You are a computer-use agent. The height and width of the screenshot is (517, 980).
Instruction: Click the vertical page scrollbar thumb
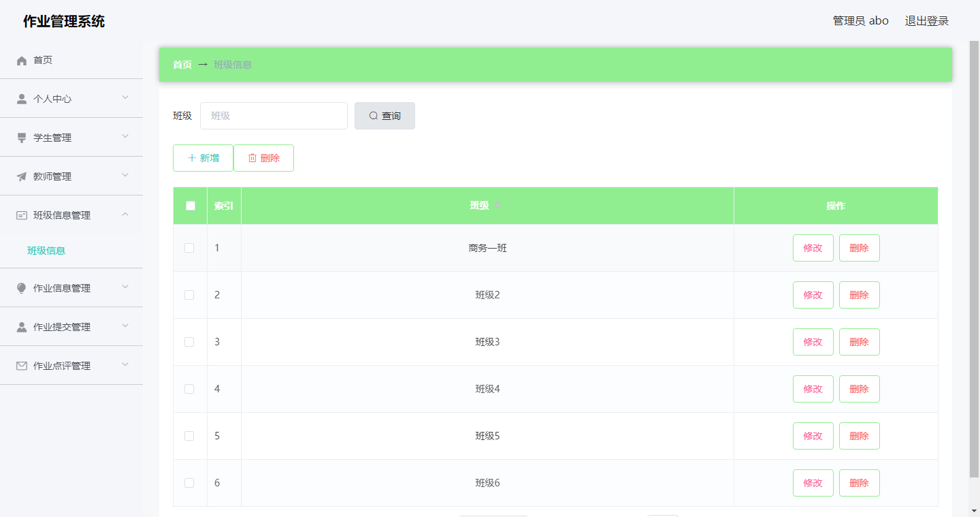[974, 259]
